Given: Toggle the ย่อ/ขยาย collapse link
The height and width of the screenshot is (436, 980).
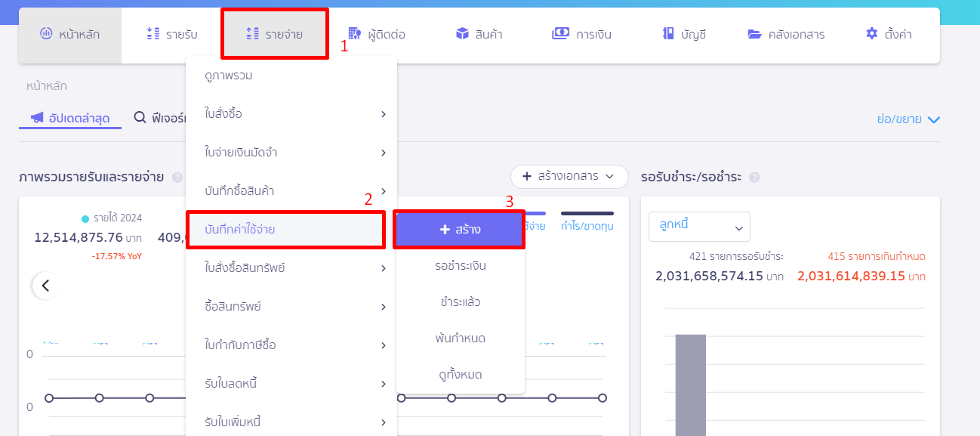Looking at the screenshot, I should tap(908, 119).
